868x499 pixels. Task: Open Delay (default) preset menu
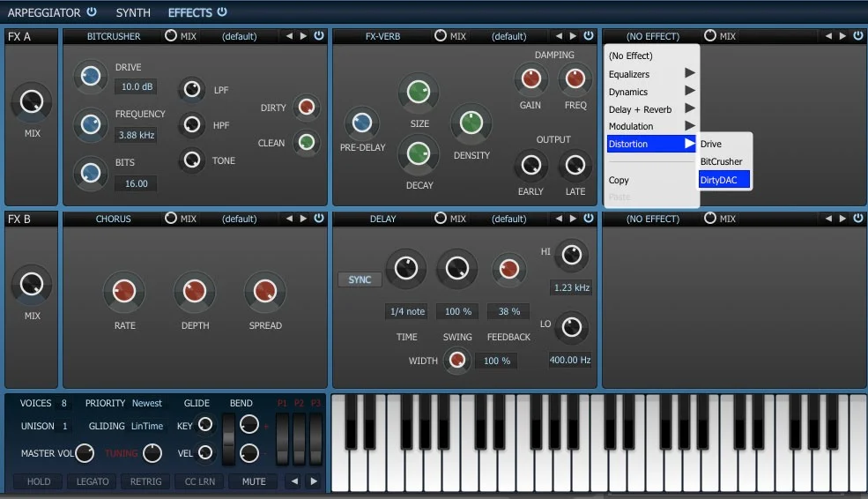click(x=508, y=220)
